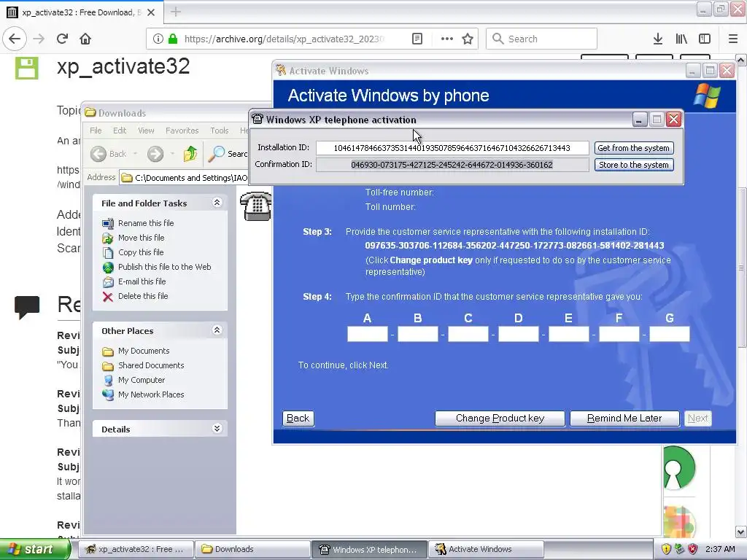The image size is (747, 560).
Task: Open Back history dropdown arrow in Downloads
Action: coord(135,153)
